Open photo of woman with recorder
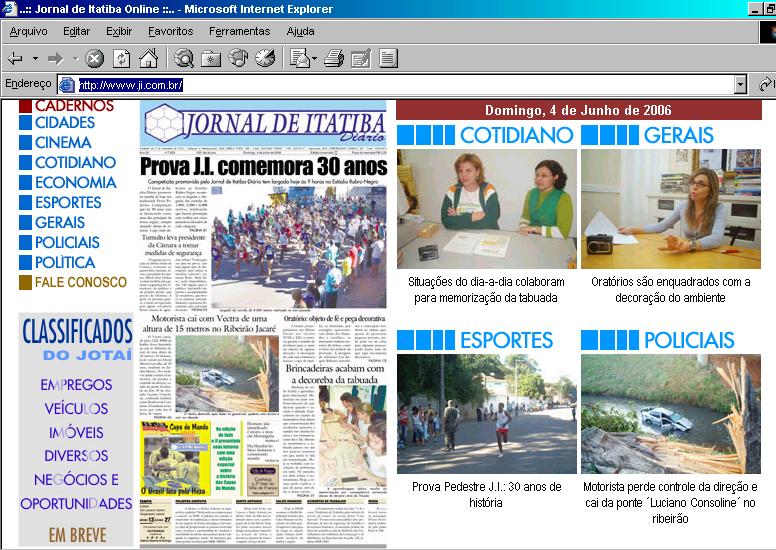The image size is (776, 550). (671, 209)
